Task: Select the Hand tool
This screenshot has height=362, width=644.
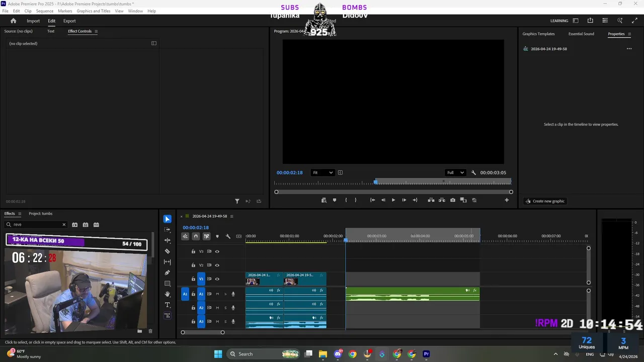Action: pos(168,294)
